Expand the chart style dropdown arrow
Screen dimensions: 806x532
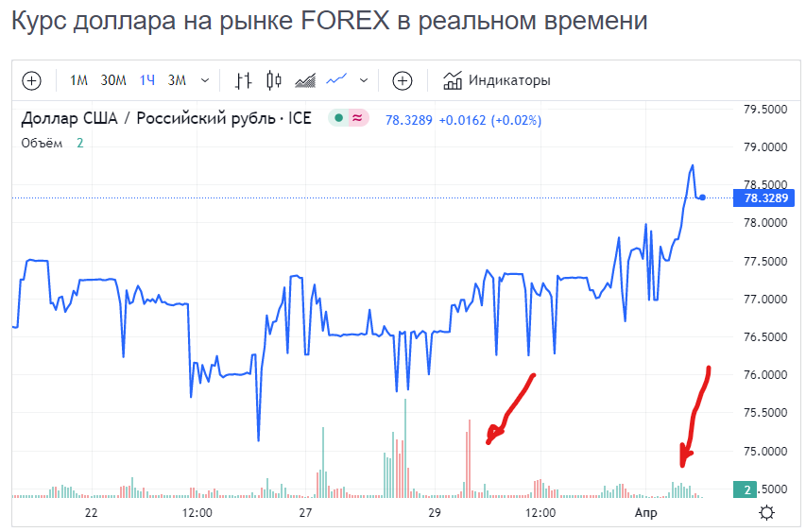(364, 80)
